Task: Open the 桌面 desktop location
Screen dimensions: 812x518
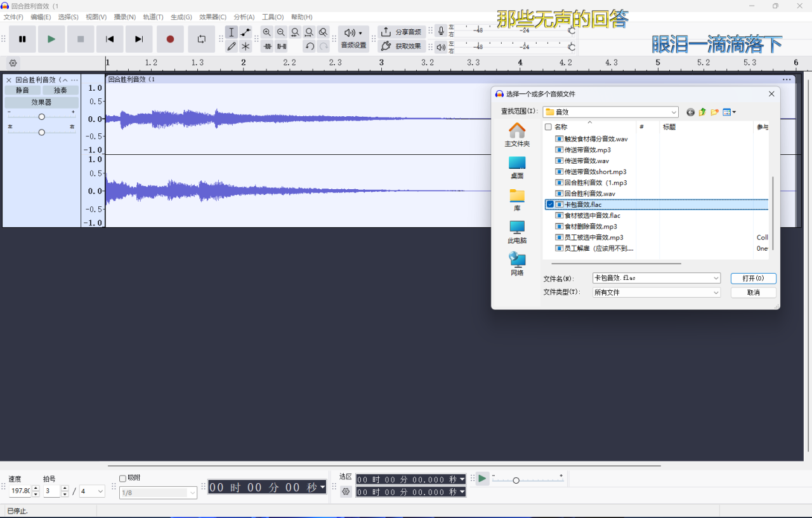Action: coord(517,168)
